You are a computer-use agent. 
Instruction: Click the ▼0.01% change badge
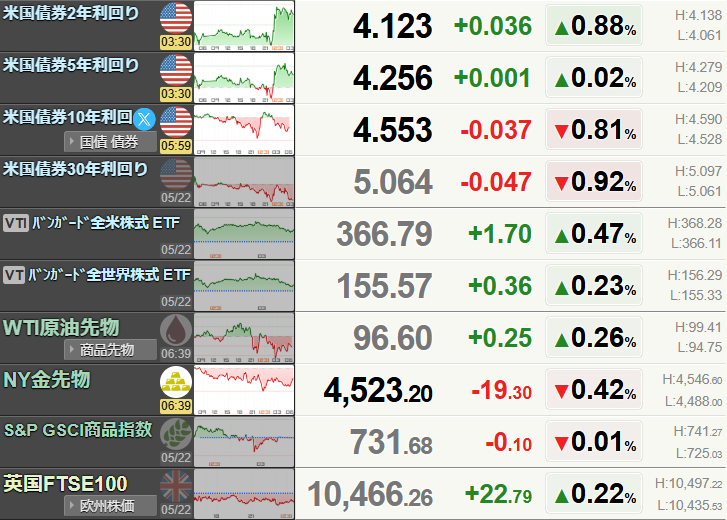tap(594, 441)
